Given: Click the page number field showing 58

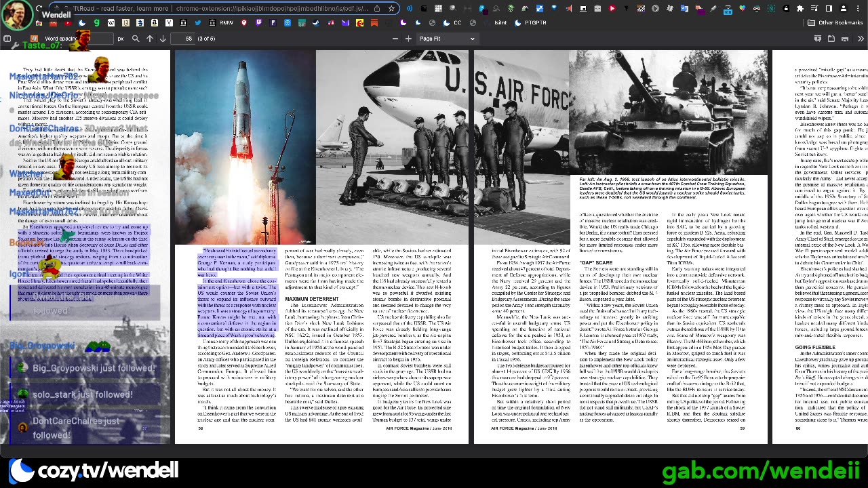Looking at the screenshot, I should point(184,39).
